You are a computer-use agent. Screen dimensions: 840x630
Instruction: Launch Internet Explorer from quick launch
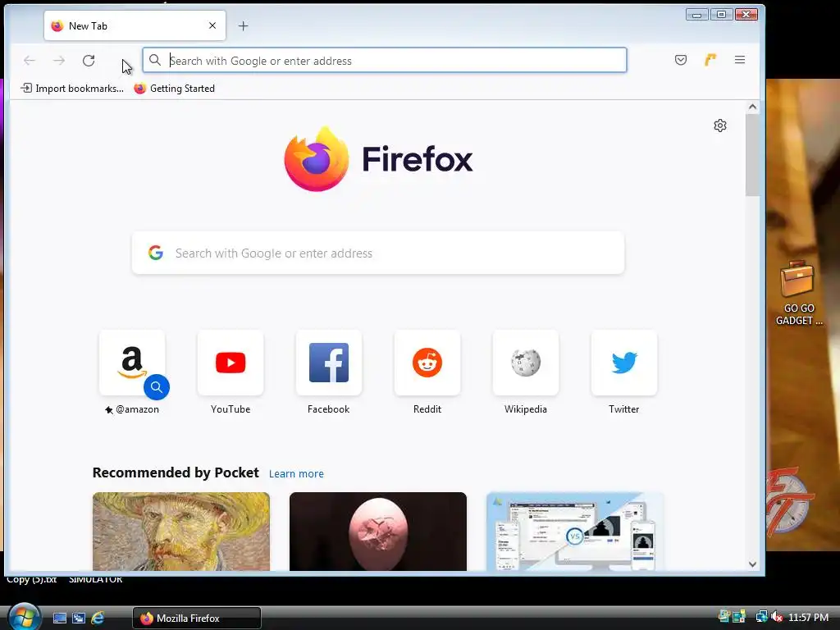(98, 619)
